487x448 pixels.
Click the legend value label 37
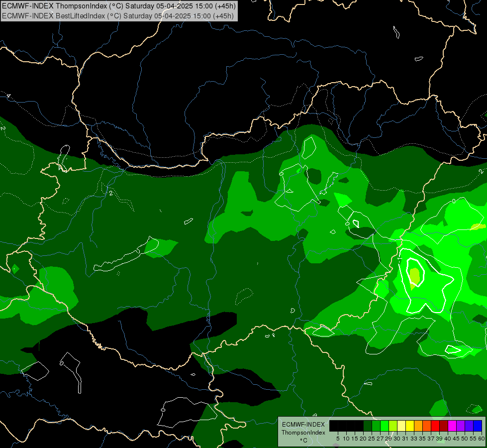431,439
